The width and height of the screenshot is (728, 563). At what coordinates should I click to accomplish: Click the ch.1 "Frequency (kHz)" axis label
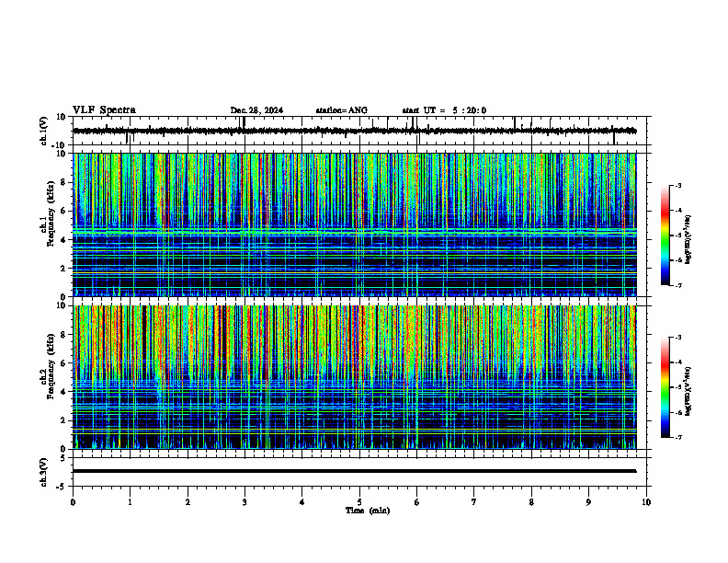(51, 213)
